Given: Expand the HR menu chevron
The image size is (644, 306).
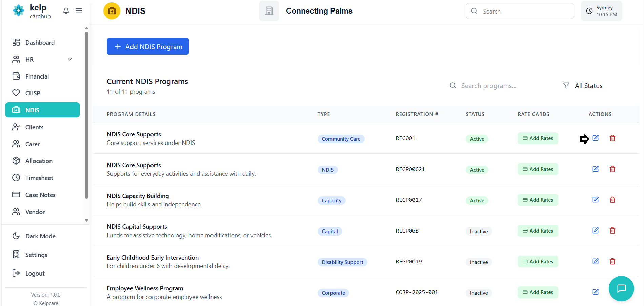Looking at the screenshot, I should 70,59.
